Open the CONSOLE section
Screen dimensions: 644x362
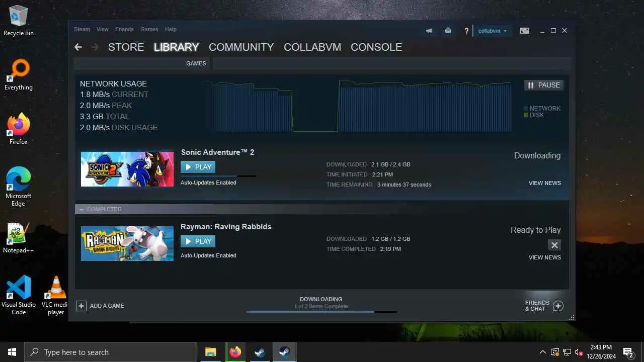tap(376, 47)
